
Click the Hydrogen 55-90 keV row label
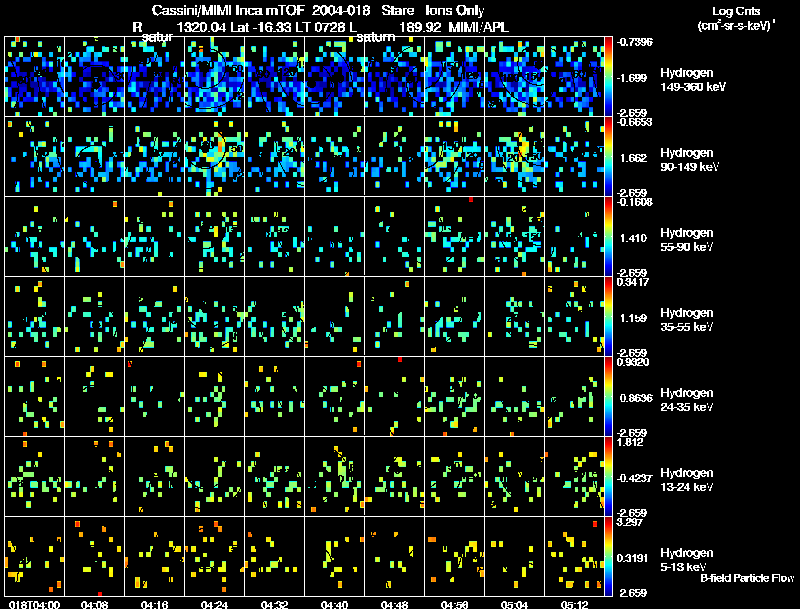click(687, 239)
